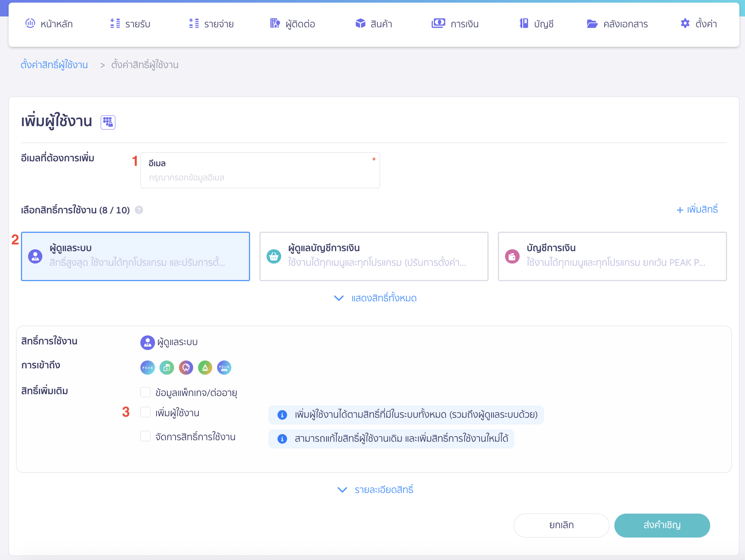Click the ส่งคำเชิญ button
The image size is (745, 560).
(662, 525)
